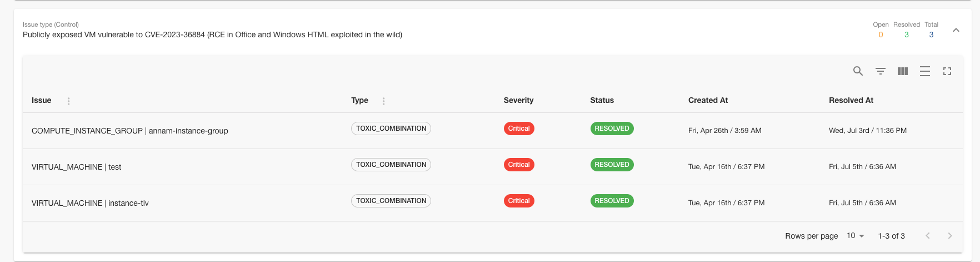This screenshot has height=262, width=980.
Task: Sort by Severity column header
Action: coord(518,100)
